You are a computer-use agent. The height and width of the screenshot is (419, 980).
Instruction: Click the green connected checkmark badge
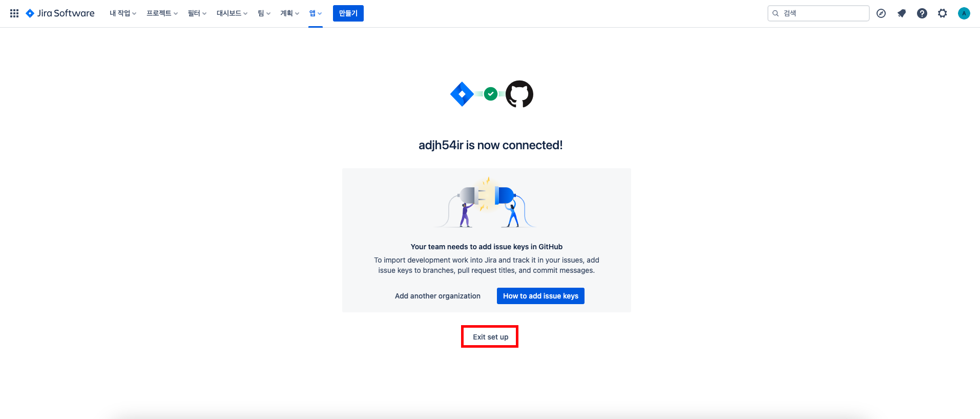(x=491, y=94)
